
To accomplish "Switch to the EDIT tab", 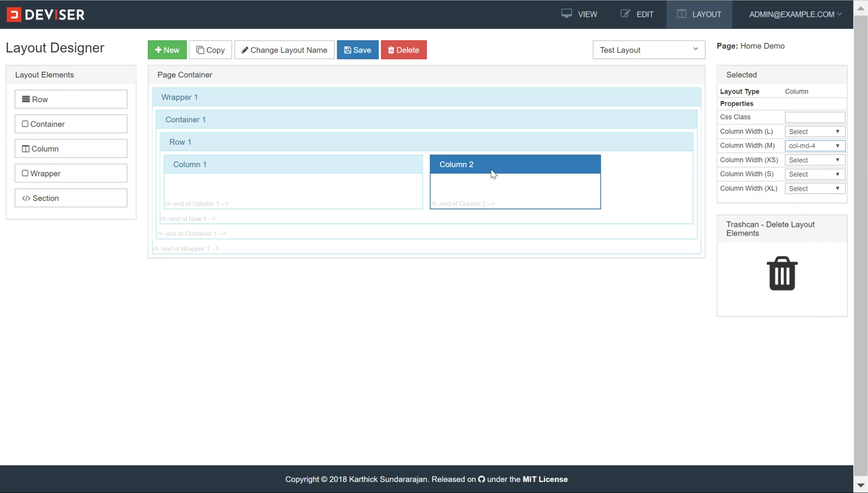I will [637, 14].
